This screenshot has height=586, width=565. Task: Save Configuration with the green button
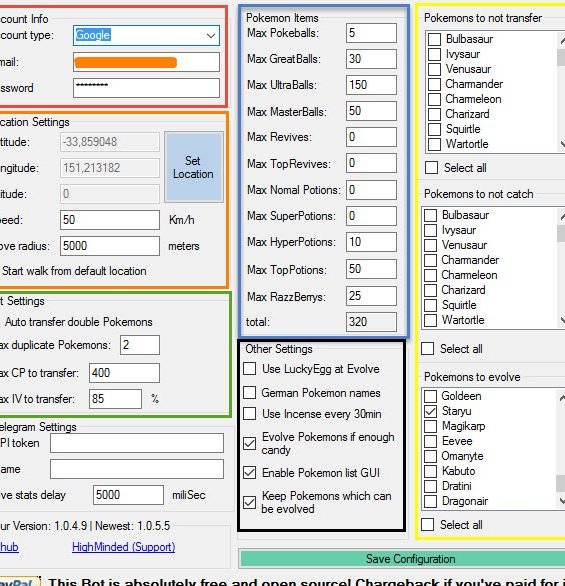point(403,559)
